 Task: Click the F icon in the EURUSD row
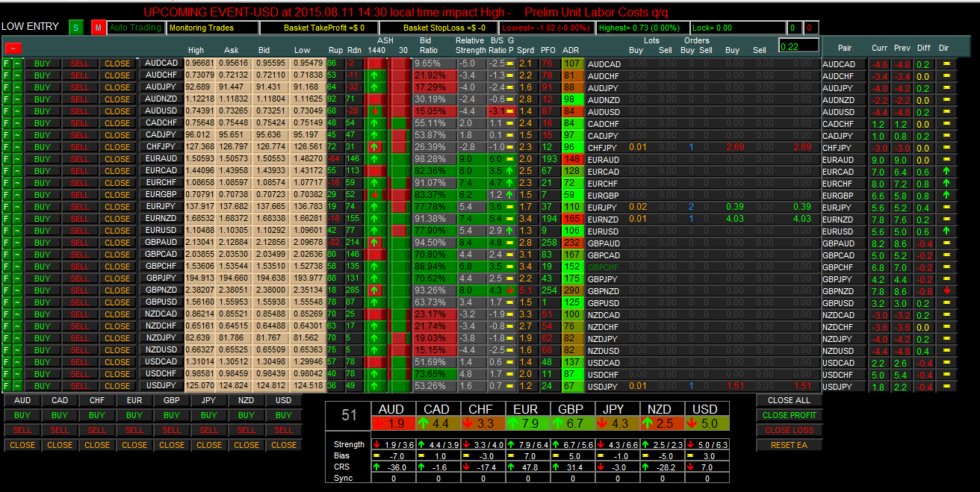tap(6, 231)
